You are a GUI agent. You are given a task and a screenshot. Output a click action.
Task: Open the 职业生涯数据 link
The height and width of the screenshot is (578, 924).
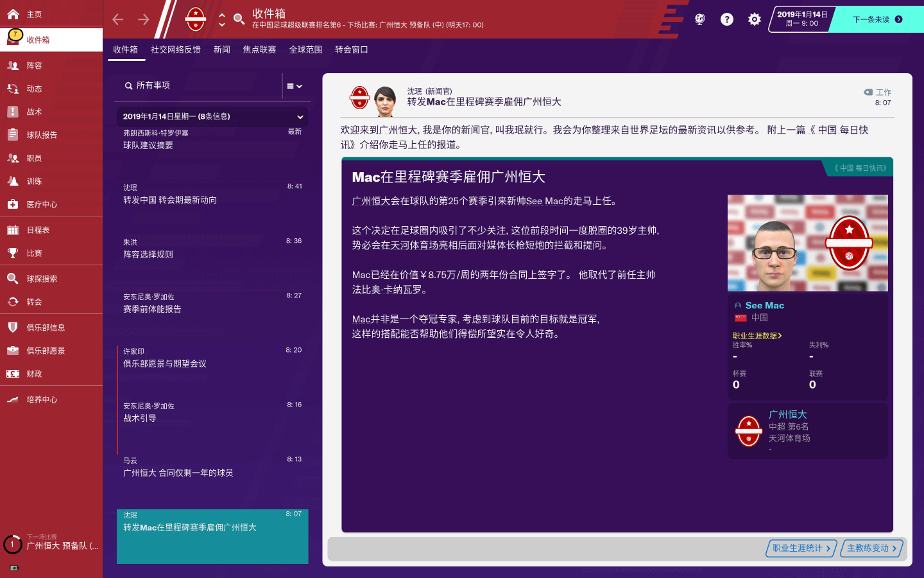(x=757, y=335)
